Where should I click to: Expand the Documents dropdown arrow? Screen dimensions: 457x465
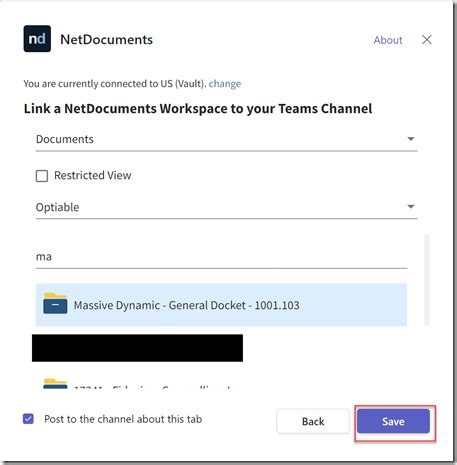[411, 139]
